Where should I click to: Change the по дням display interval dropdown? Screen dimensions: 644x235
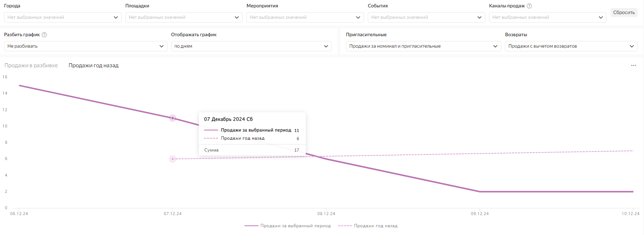click(251, 46)
